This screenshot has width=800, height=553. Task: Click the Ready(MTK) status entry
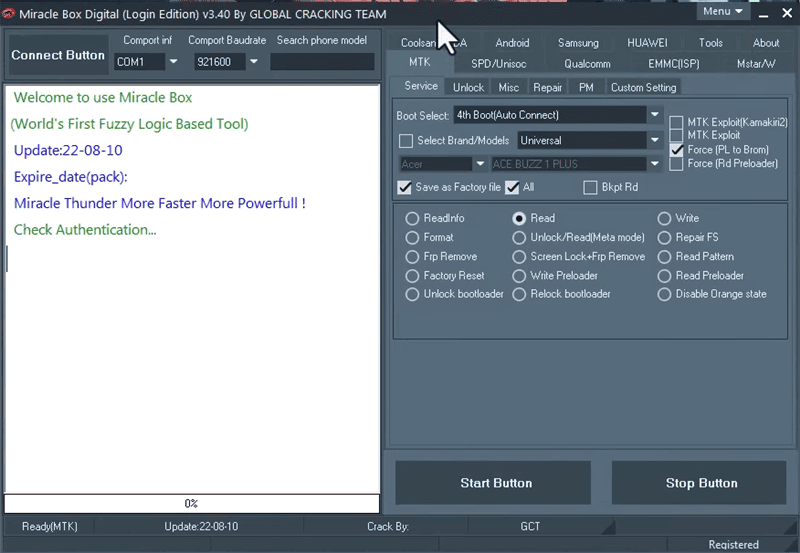pyautogui.click(x=49, y=526)
